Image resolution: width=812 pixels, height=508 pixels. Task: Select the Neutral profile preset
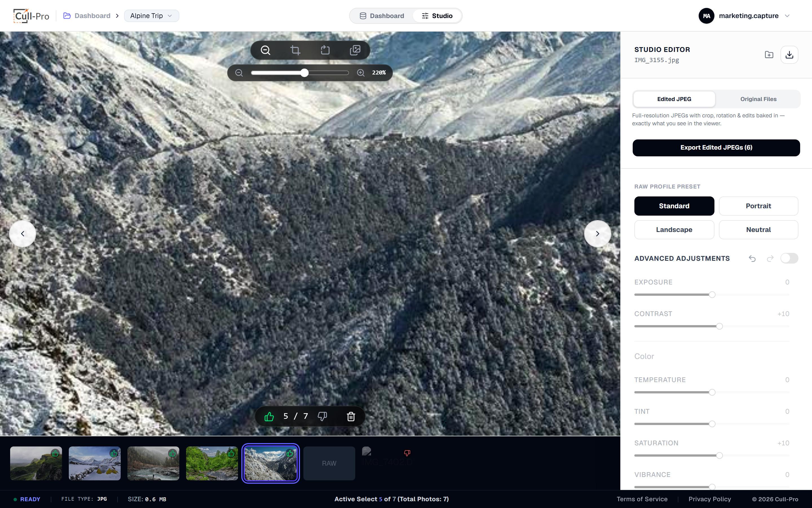[758, 230]
